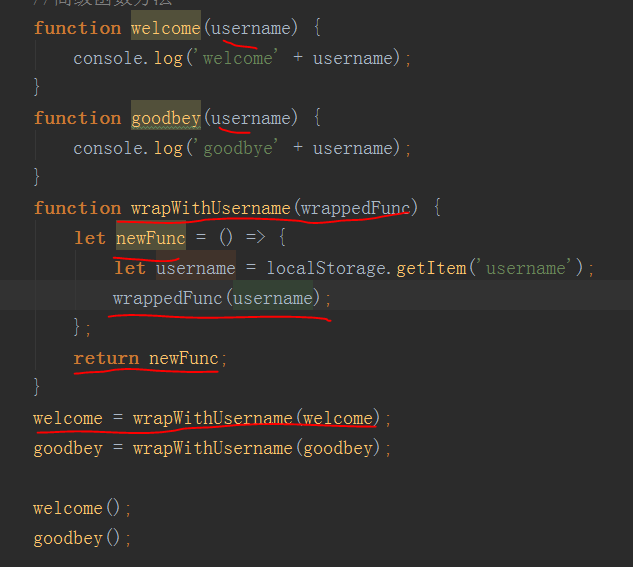Click the 'welcome' string inside console.log
The image size is (633, 567).
coord(237,58)
